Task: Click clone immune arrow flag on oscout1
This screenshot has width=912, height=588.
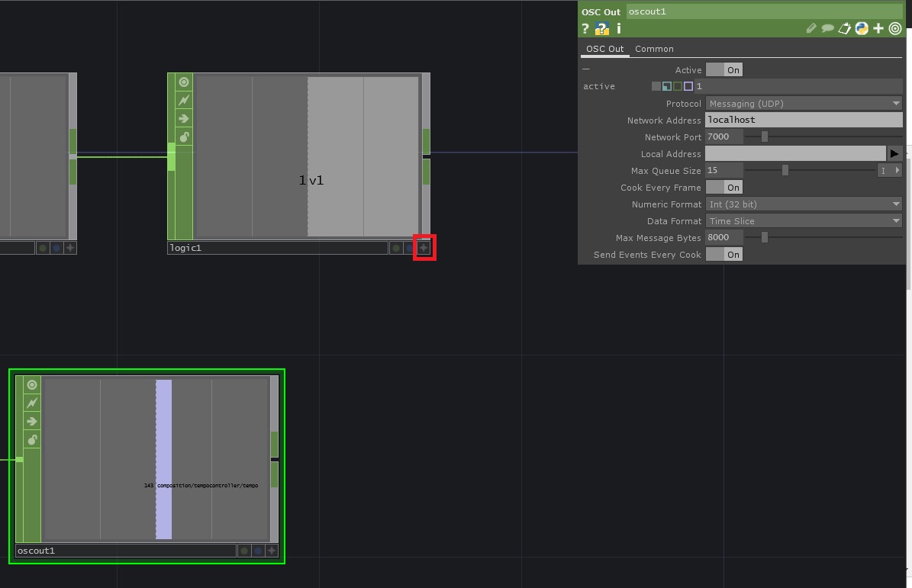Action: coord(32,421)
